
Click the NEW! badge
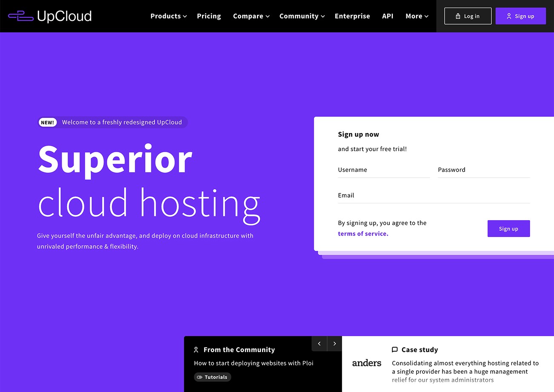click(x=48, y=122)
